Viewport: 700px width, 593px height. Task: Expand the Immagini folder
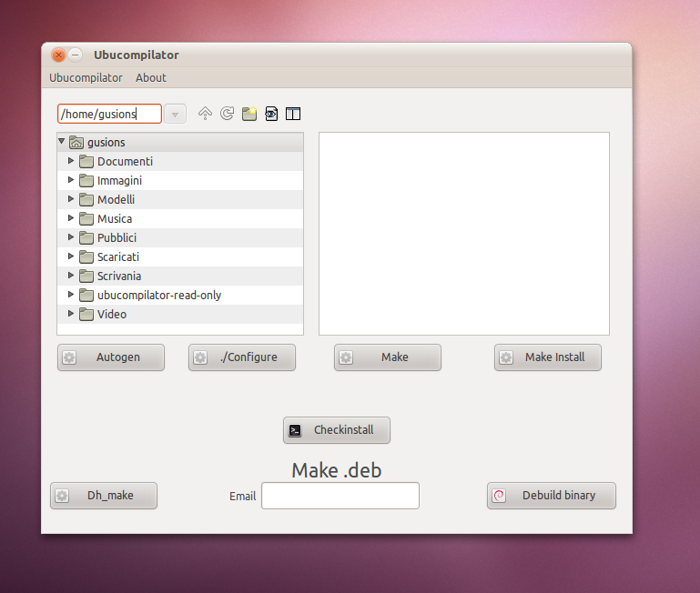[70, 180]
